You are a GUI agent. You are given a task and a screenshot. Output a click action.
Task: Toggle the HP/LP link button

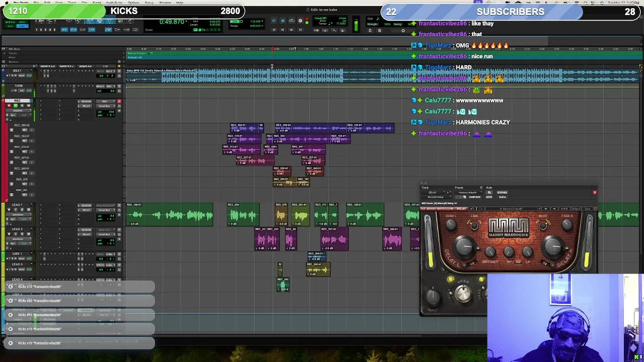pos(518,261)
